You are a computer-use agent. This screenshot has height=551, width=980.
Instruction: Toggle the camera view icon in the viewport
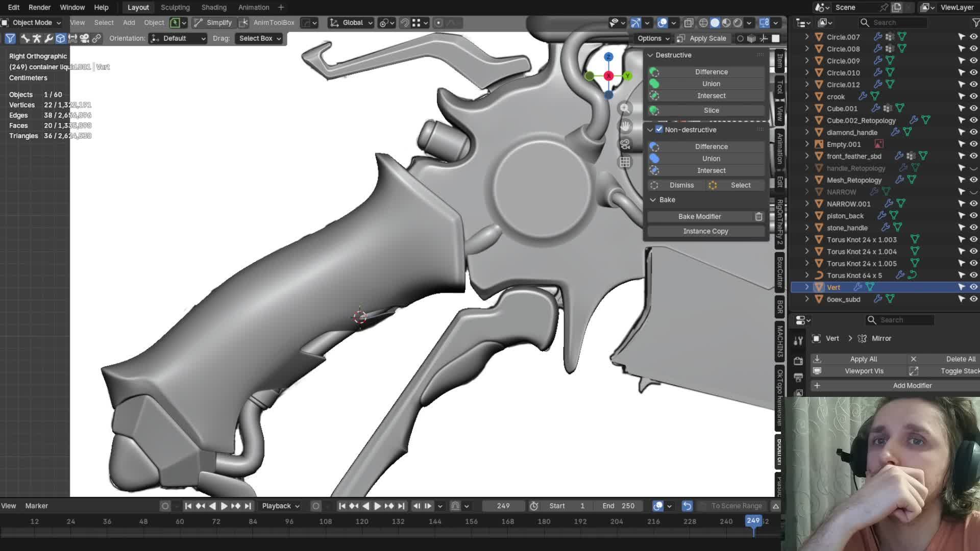(625, 144)
